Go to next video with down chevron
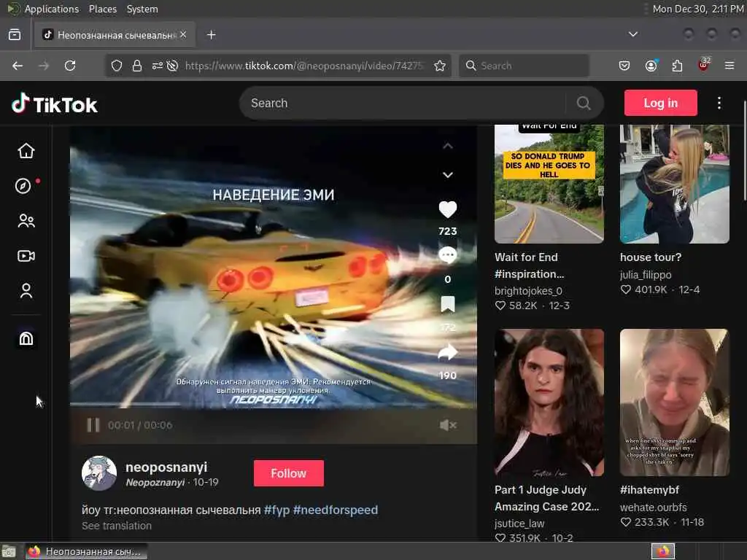This screenshot has width=747, height=560. coord(447,175)
